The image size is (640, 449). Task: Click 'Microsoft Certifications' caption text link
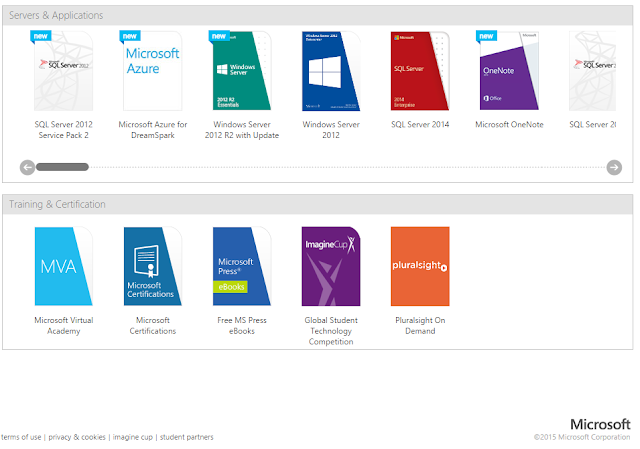[x=153, y=325]
